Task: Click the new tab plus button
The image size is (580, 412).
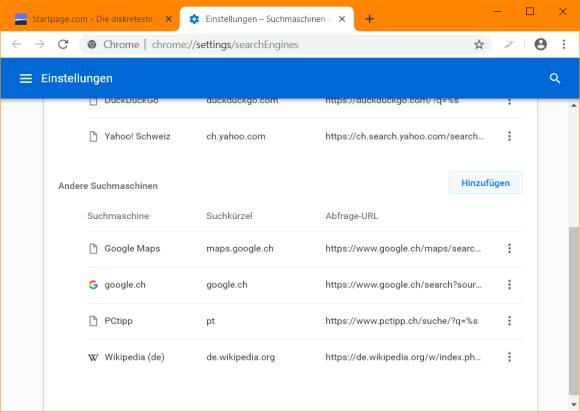Action: point(369,19)
